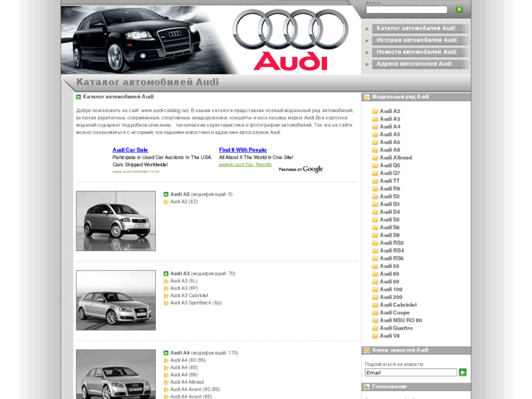The height and width of the screenshot is (399, 532).
Task: Open the silver Audi A3 thumbnail
Action: click(116, 300)
